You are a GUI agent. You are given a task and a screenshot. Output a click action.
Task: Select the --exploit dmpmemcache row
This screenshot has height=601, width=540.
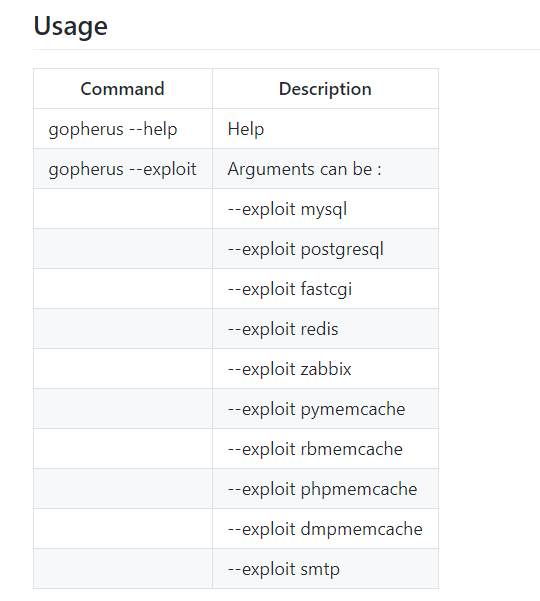pyautogui.click(x=236, y=529)
